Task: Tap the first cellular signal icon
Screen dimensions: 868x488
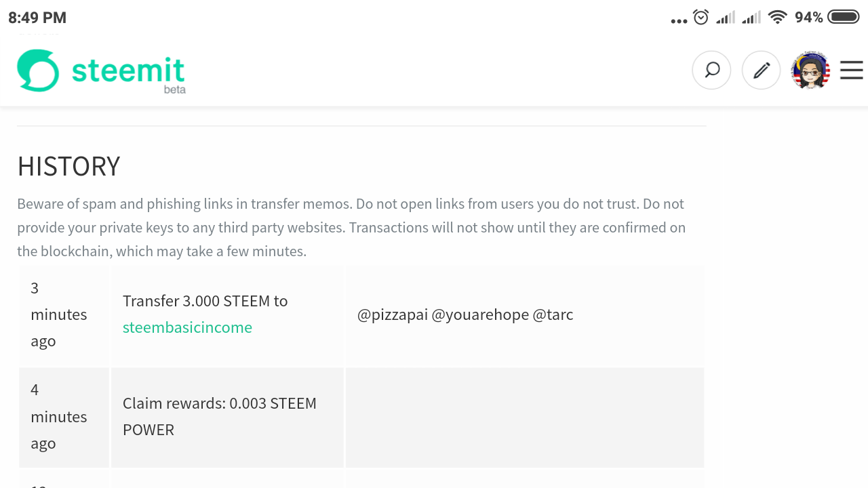Action: click(x=726, y=18)
